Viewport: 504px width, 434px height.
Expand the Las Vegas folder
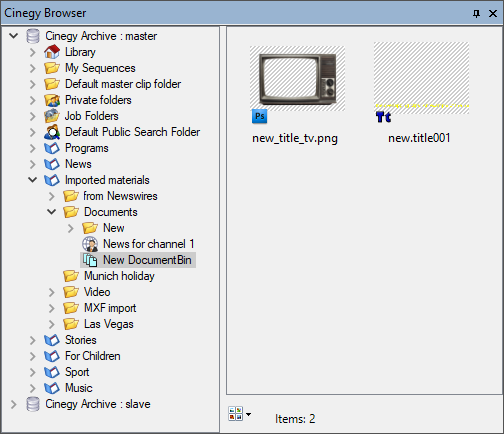click(52, 324)
